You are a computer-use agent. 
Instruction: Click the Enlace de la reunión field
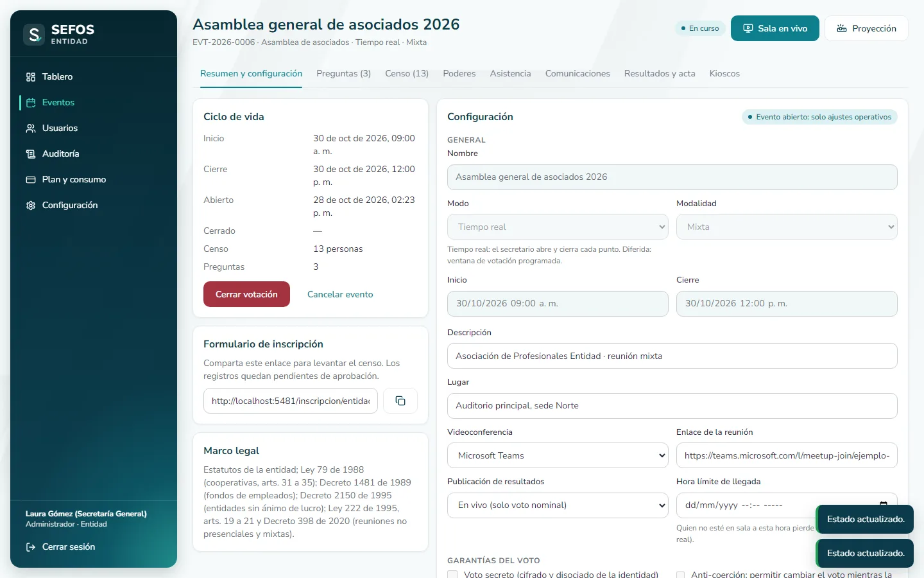[787, 455]
